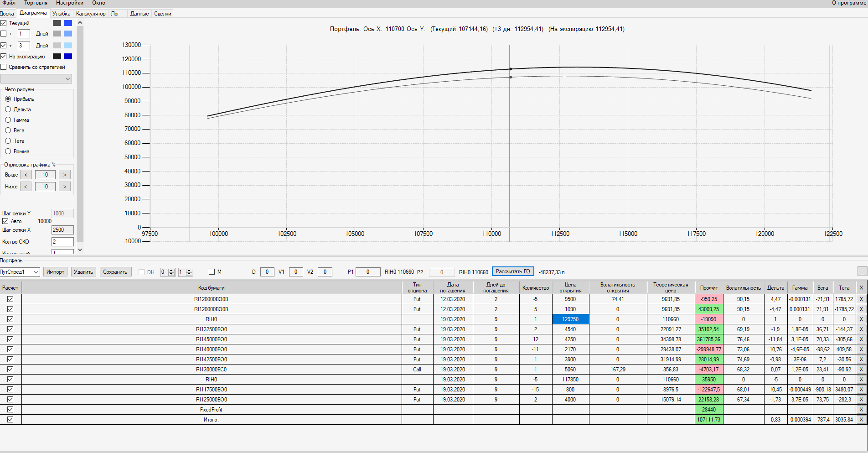
Task: Switch to the Улыбка tab
Action: [x=61, y=14]
